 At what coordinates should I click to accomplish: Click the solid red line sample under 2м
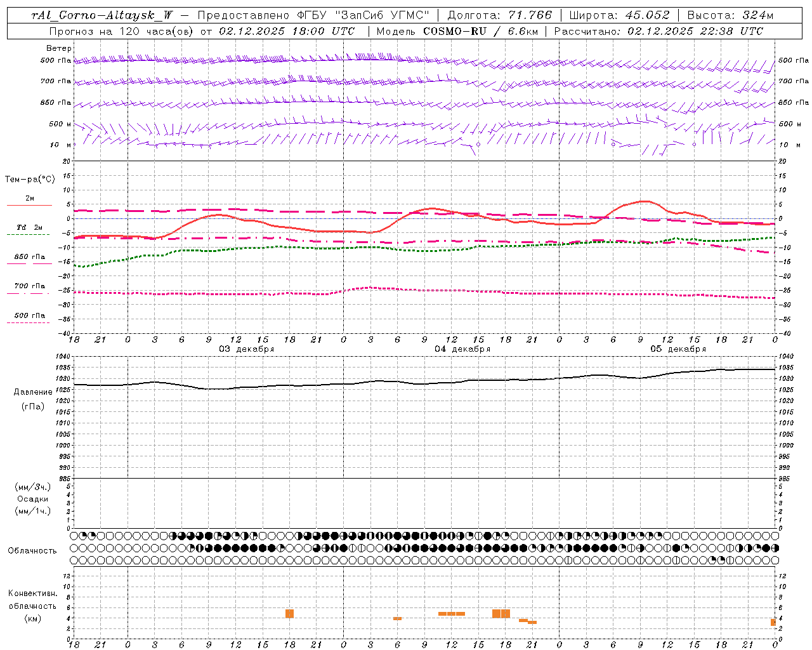tap(29, 205)
